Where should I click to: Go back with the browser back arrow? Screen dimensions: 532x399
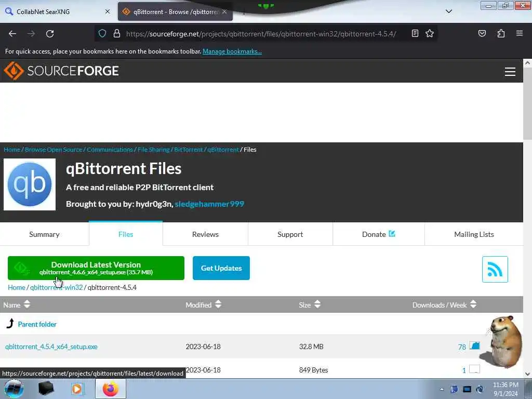coord(12,34)
